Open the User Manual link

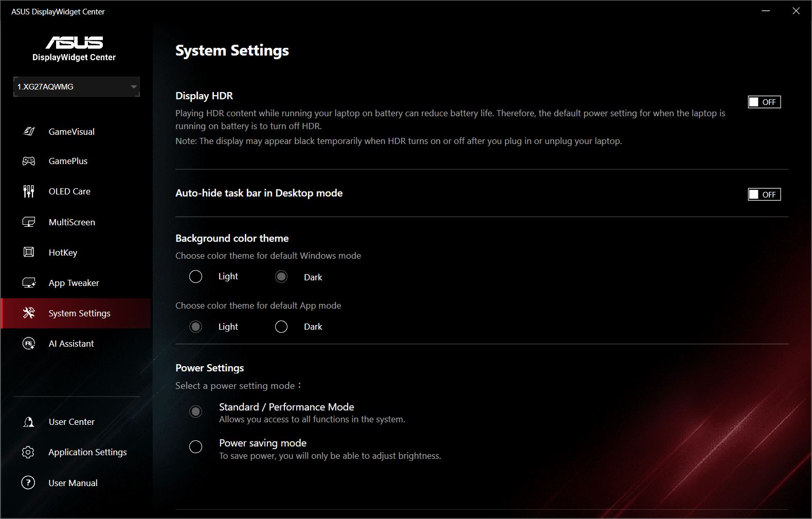click(x=73, y=483)
